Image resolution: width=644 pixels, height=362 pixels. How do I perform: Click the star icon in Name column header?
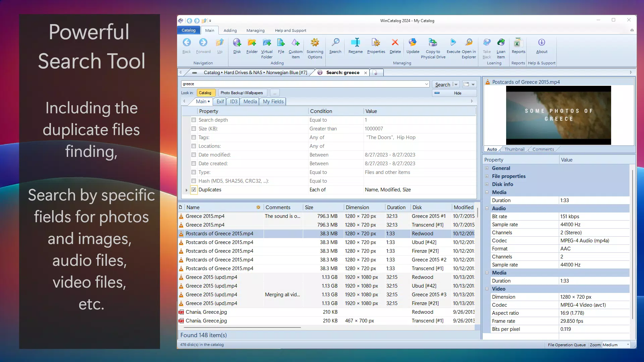coord(258,207)
